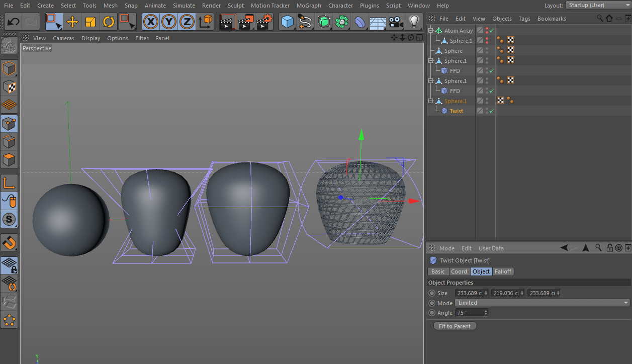Screen dimensions: 632x364
Task: Add a camera object from the toolbar
Action: (x=396, y=22)
